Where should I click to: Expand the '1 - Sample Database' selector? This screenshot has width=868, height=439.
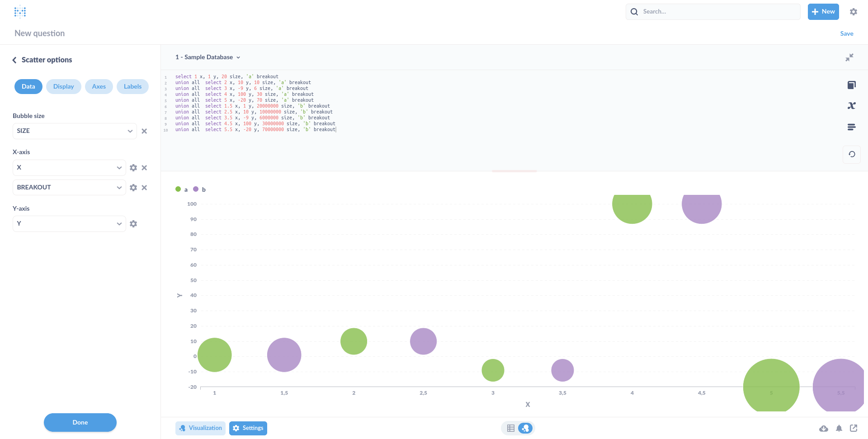[x=207, y=57]
